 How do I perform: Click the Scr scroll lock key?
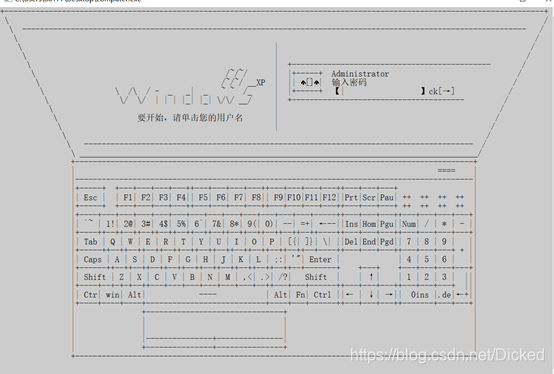coord(369,197)
